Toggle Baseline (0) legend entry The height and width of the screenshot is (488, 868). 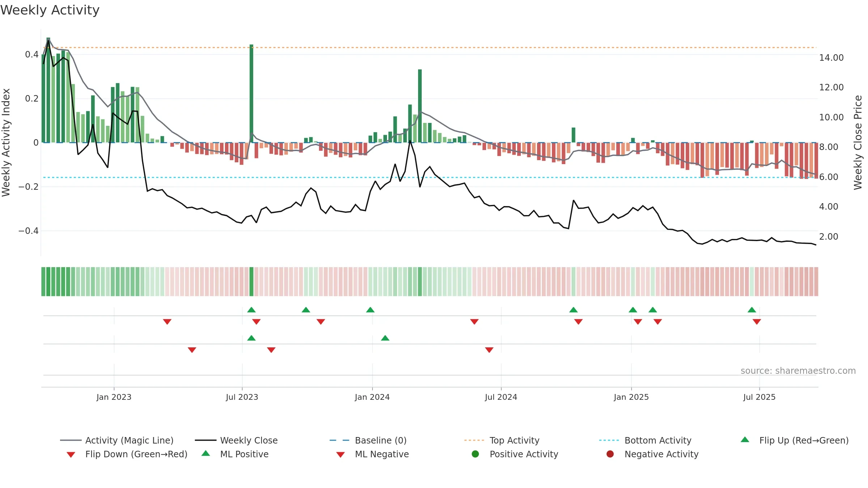[368, 440]
